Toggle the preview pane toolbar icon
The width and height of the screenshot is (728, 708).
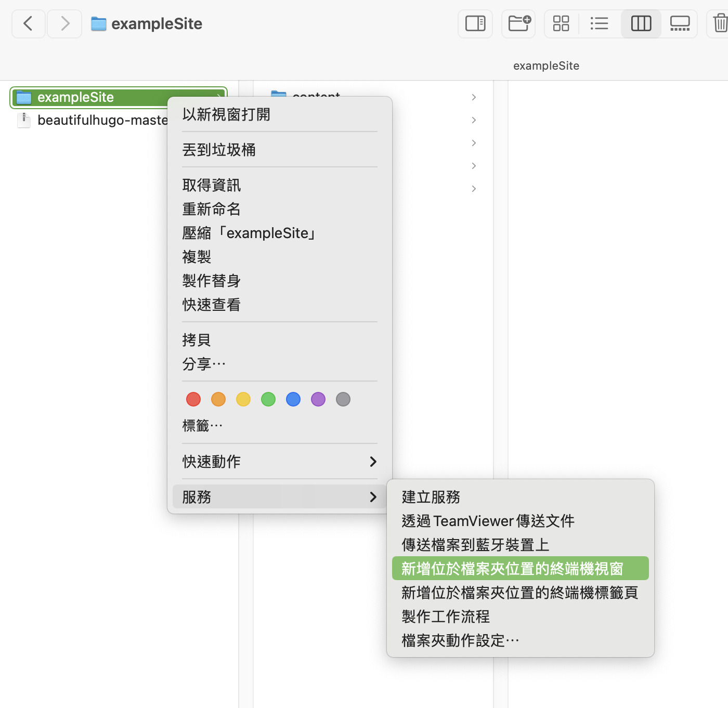(475, 23)
